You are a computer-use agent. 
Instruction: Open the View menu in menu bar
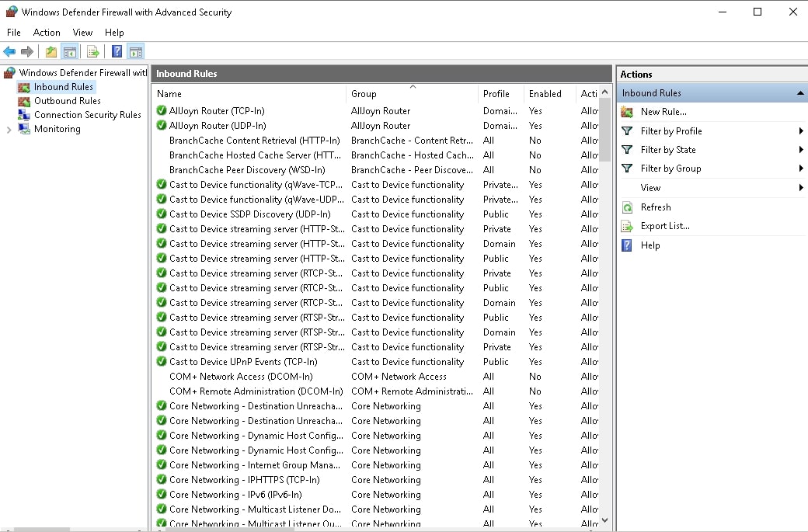point(82,33)
